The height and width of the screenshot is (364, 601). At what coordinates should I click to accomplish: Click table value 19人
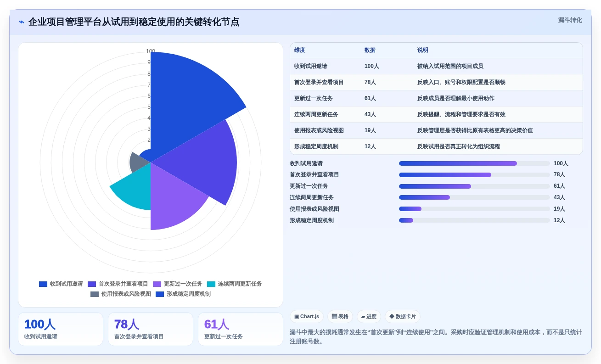click(x=370, y=130)
